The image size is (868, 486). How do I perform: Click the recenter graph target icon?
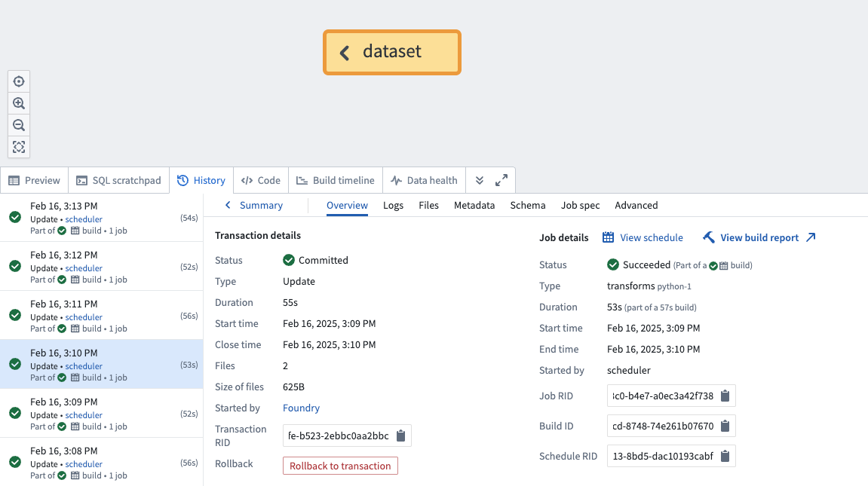[x=19, y=81]
